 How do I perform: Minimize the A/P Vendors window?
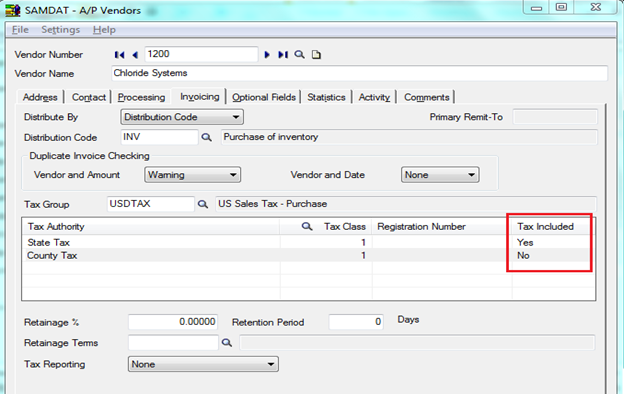536,8
